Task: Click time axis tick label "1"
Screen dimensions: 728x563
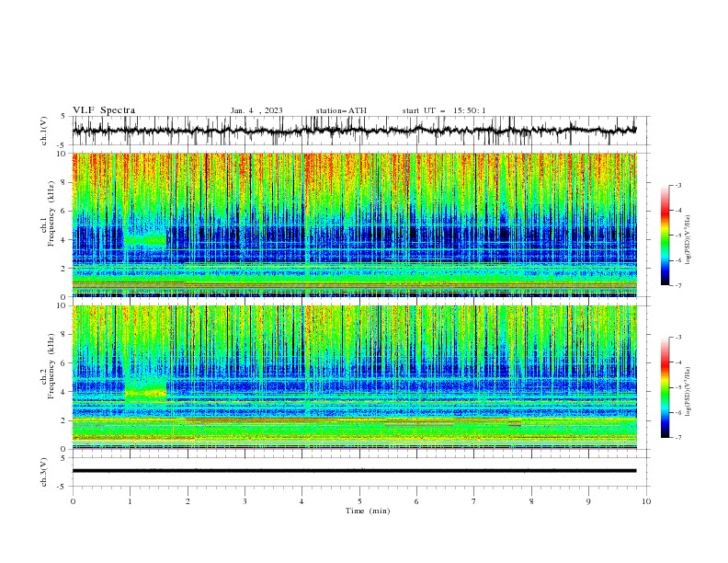Action: [x=130, y=501]
